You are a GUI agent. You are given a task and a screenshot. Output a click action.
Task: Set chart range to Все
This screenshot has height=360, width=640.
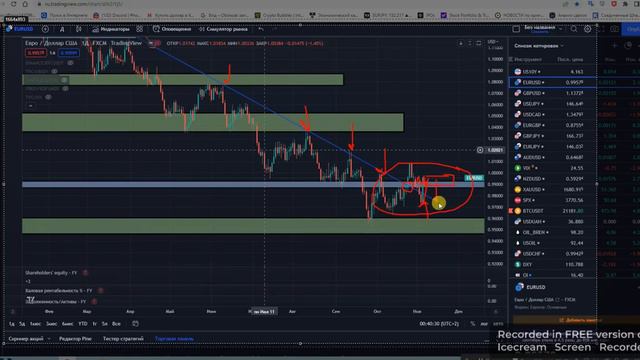116,324
